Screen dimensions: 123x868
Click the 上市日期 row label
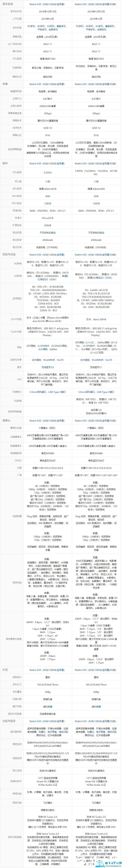[x=17, y=19]
